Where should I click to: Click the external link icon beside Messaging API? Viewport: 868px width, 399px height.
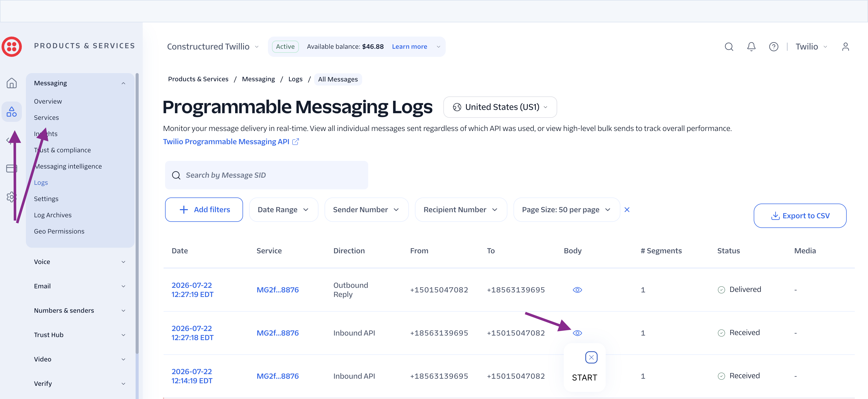296,142
